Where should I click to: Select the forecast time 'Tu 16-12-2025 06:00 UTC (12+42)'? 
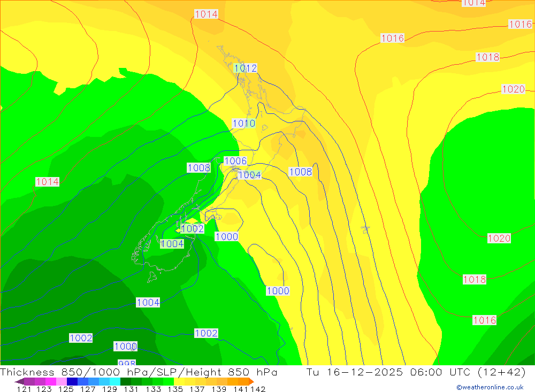coord(416,372)
